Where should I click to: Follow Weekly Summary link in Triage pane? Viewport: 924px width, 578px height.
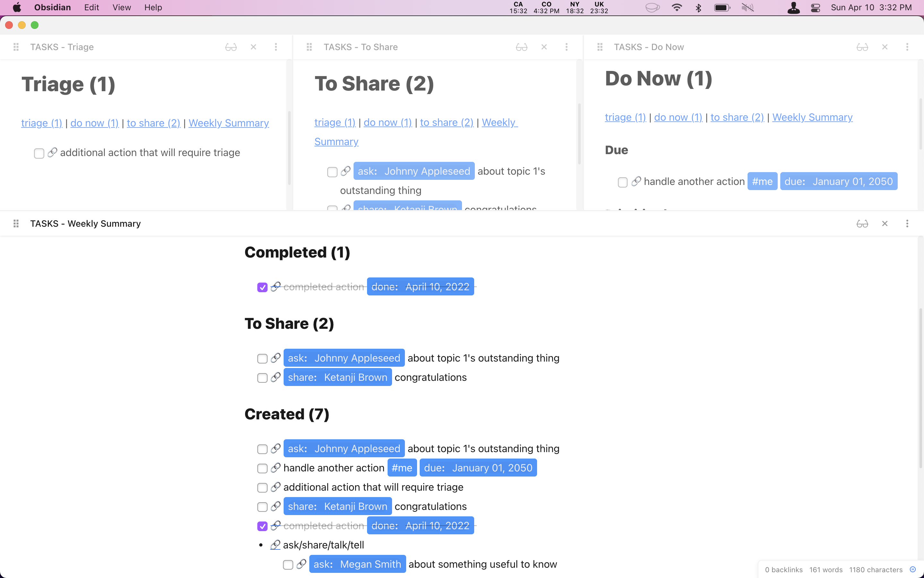(229, 123)
